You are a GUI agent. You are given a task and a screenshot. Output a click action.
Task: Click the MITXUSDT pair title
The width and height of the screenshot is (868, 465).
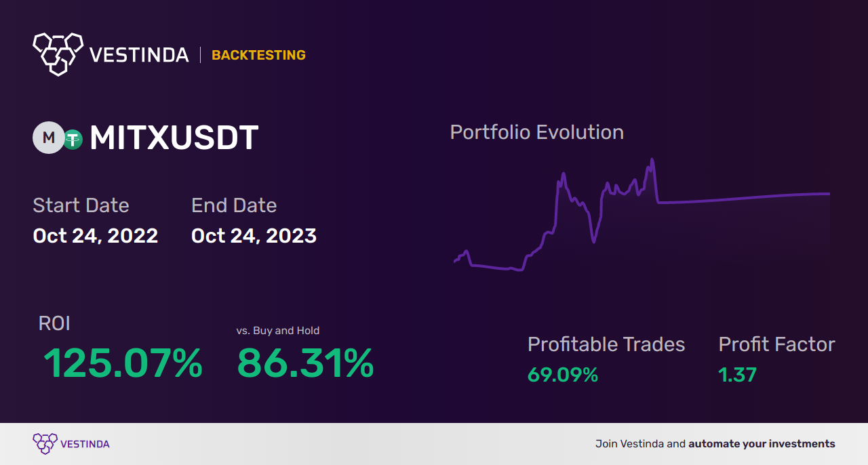pyautogui.click(x=174, y=138)
